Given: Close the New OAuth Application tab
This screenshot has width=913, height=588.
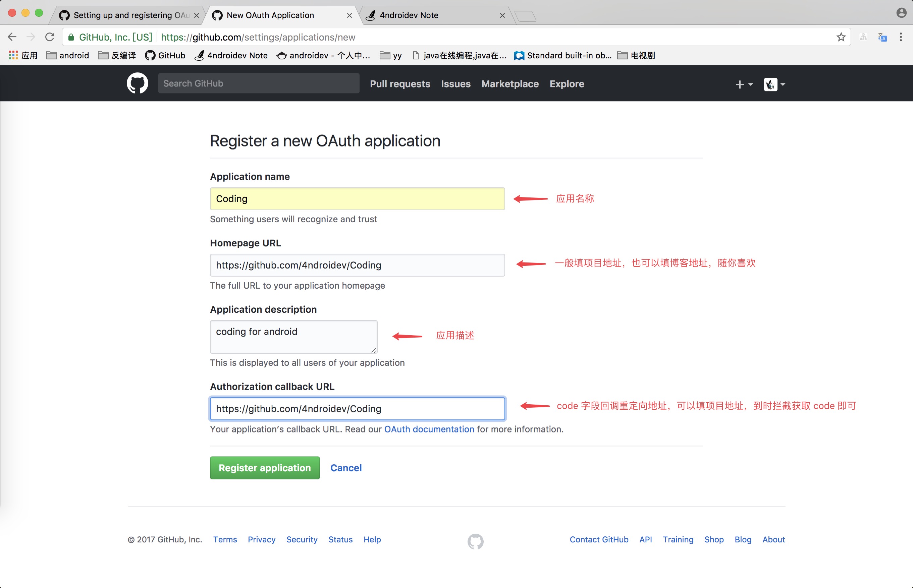Looking at the screenshot, I should tap(349, 15).
